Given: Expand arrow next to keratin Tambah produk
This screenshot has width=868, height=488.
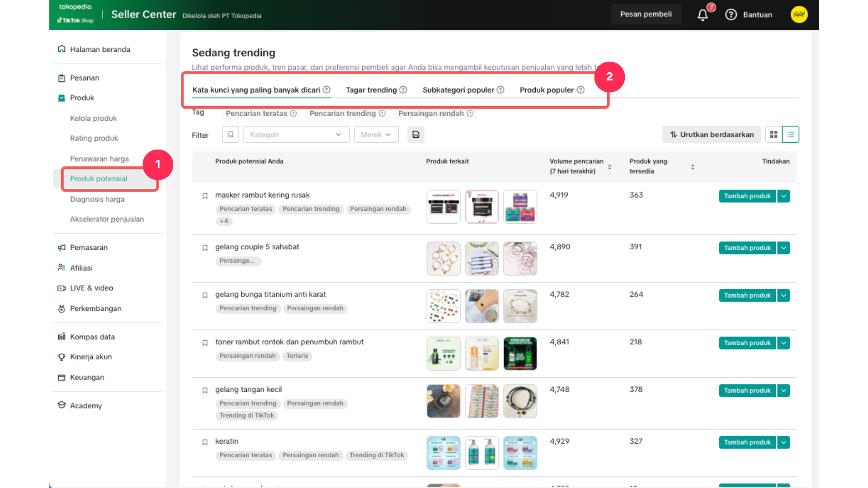Looking at the screenshot, I should pyautogui.click(x=783, y=442).
